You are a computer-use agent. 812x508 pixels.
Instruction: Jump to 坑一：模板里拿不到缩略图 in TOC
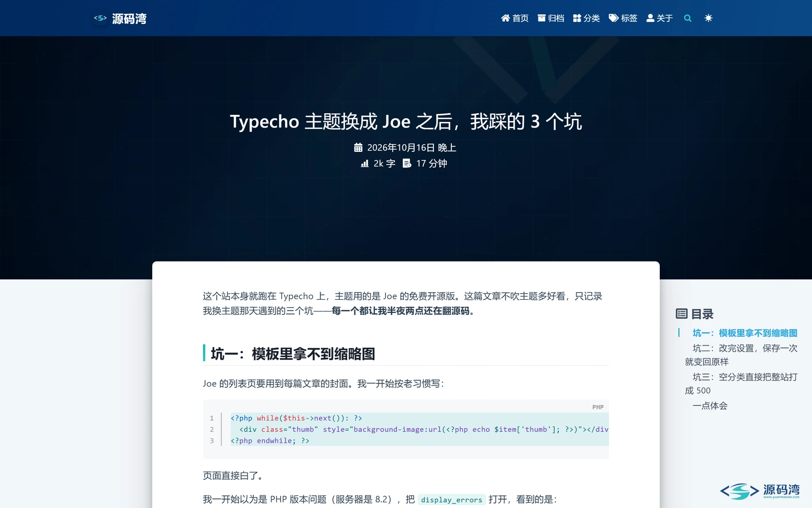pyautogui.click(x=745, y=333)
